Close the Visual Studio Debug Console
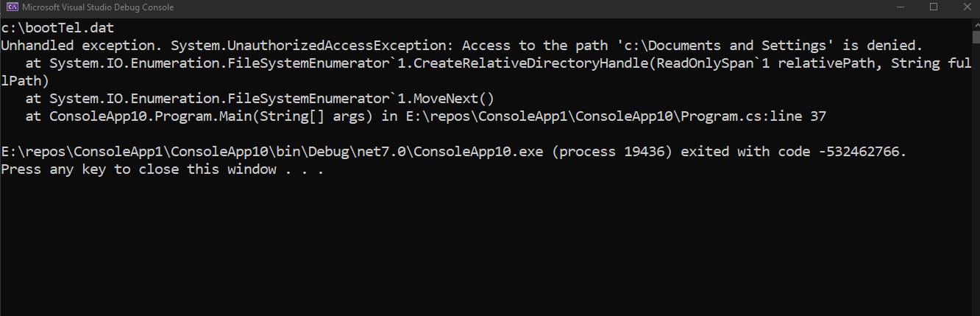Screen dimensions: 980x316 [965, 7]
